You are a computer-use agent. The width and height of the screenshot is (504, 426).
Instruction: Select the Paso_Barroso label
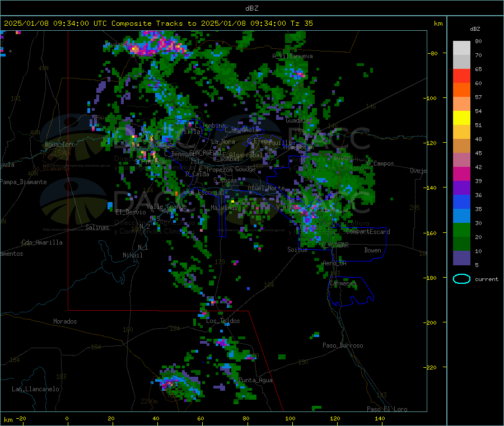click(x=343, y=346)
